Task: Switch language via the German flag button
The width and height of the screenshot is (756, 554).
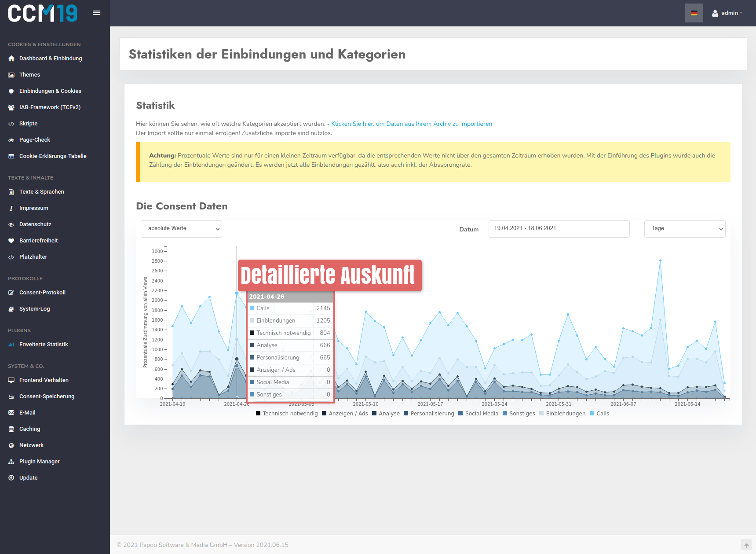Action: (694, 13)
